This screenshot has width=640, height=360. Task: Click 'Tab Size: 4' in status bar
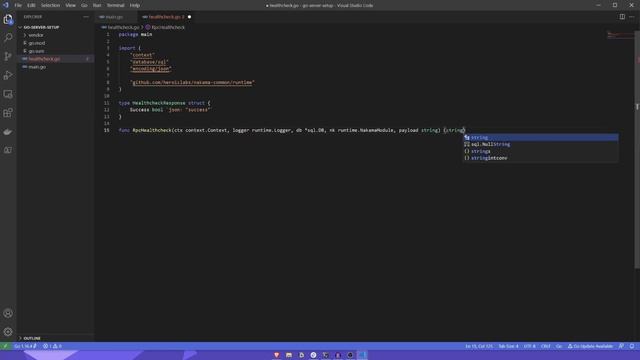tap(509, 346)
